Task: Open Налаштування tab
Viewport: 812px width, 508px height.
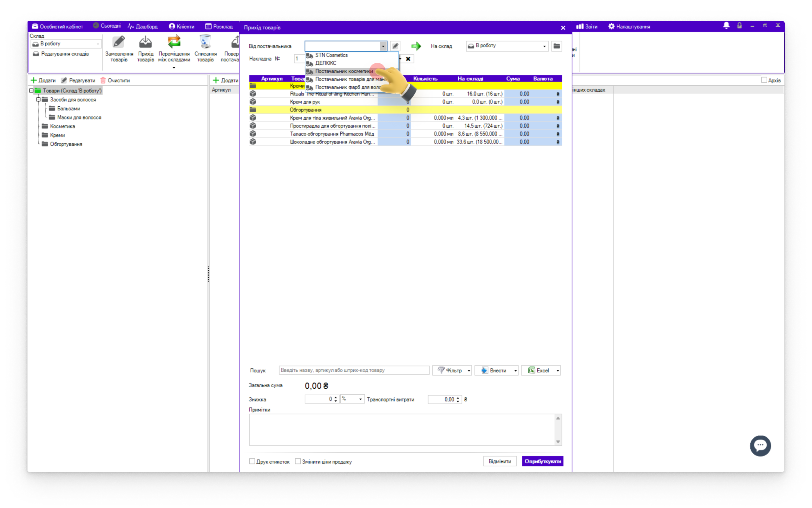Action: click(629, 27)
